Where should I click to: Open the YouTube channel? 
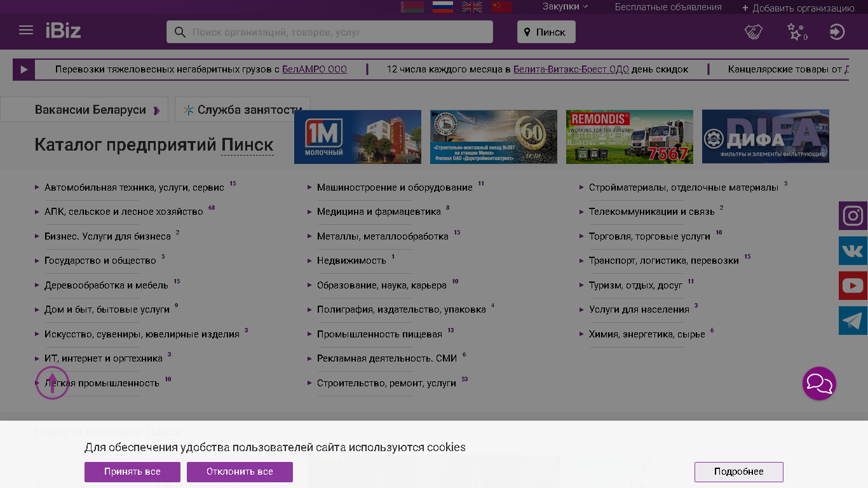(853, 286)
